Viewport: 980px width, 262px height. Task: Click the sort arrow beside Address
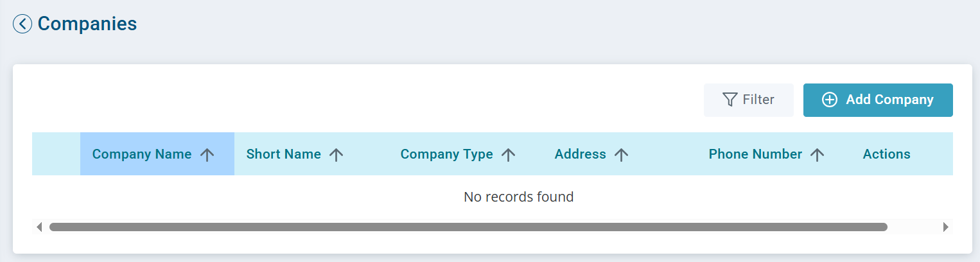(x=621, y=154)
